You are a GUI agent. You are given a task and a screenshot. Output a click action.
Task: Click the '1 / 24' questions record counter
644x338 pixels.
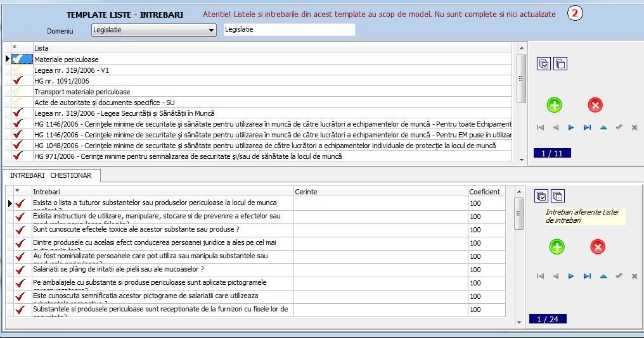(x=548, y=319)
